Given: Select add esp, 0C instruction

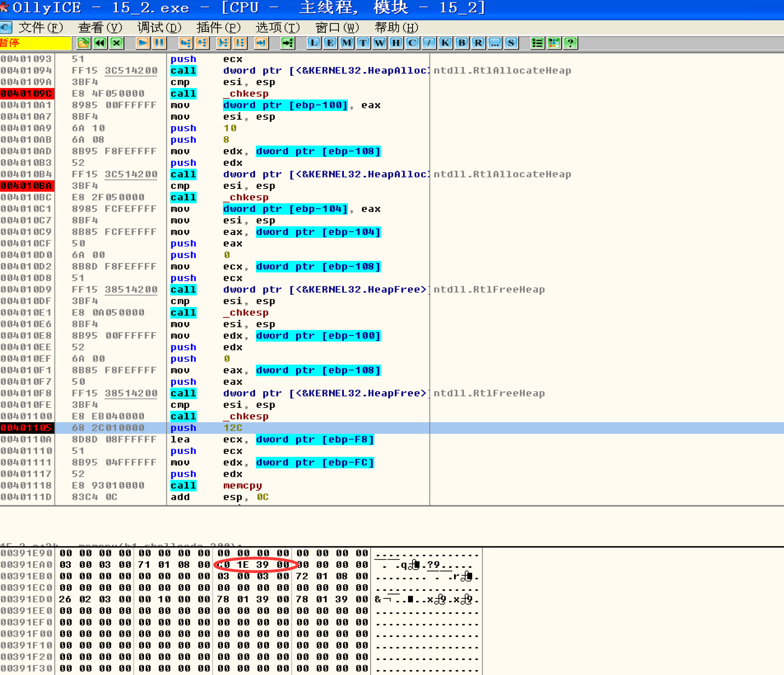Looking at the screenshot, I should (x=220, y=497).
